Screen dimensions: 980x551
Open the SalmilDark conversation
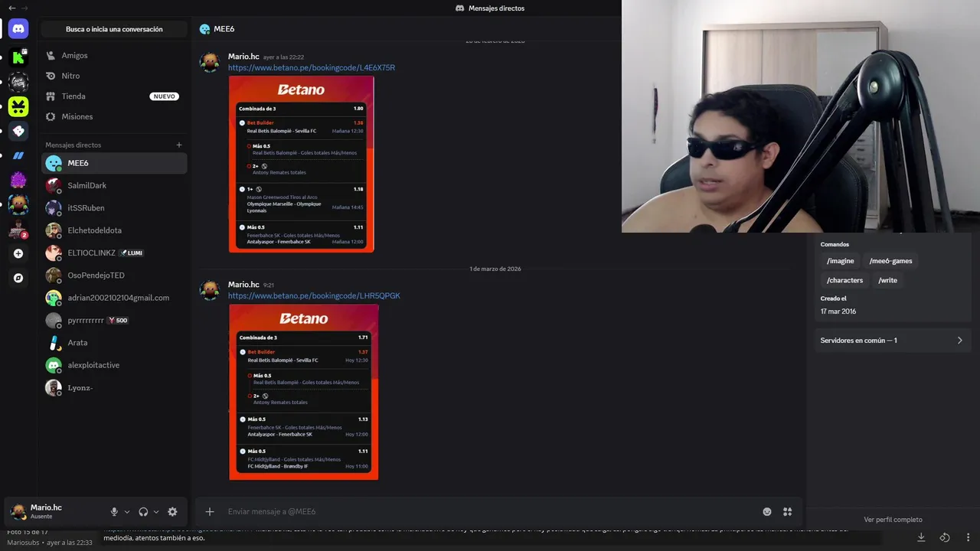(113, 185)
